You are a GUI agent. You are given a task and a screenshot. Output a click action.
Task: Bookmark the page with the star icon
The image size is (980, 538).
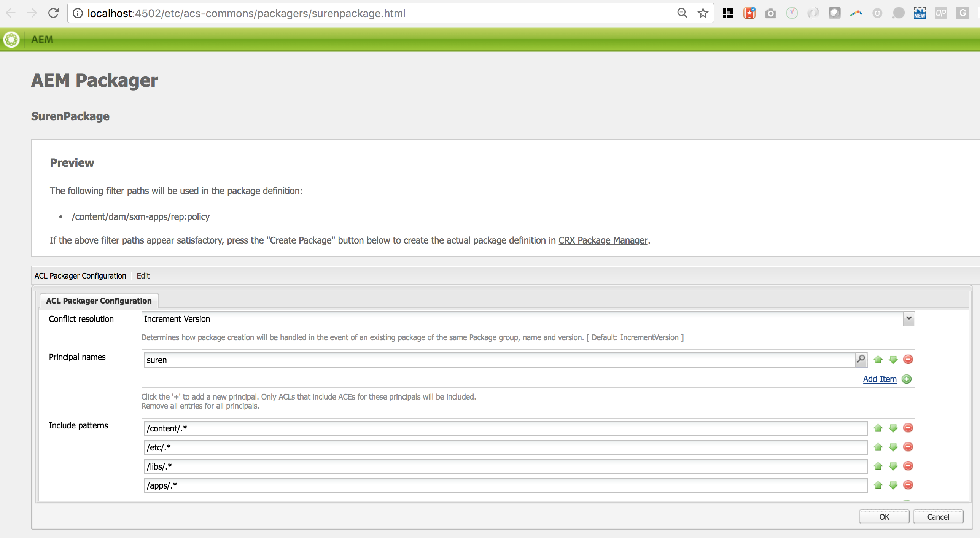click(x=703, y=13)
